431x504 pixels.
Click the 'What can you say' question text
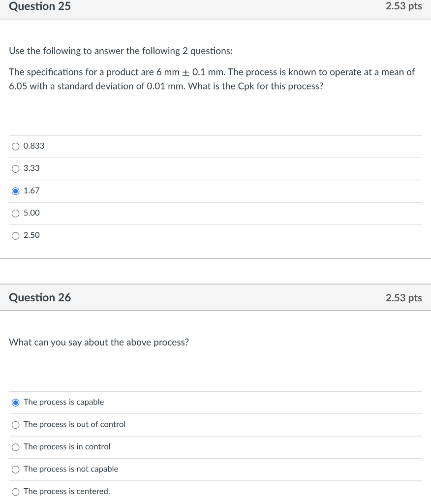[98, 342]
